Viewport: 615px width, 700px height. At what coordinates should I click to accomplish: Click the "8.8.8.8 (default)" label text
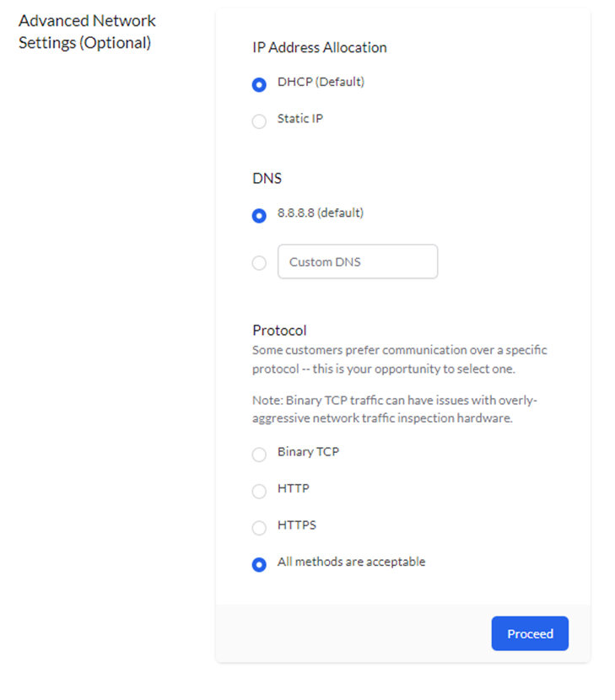coord(319,213)
